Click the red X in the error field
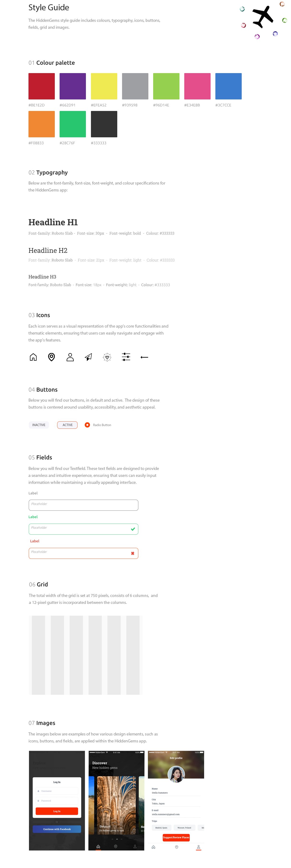 tap(133, 553)
